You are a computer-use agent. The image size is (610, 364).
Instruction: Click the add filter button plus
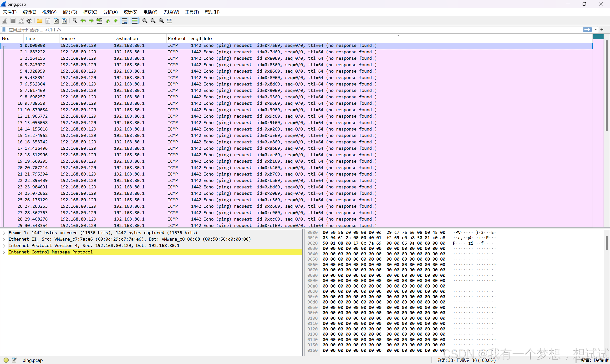pos(602,30)
